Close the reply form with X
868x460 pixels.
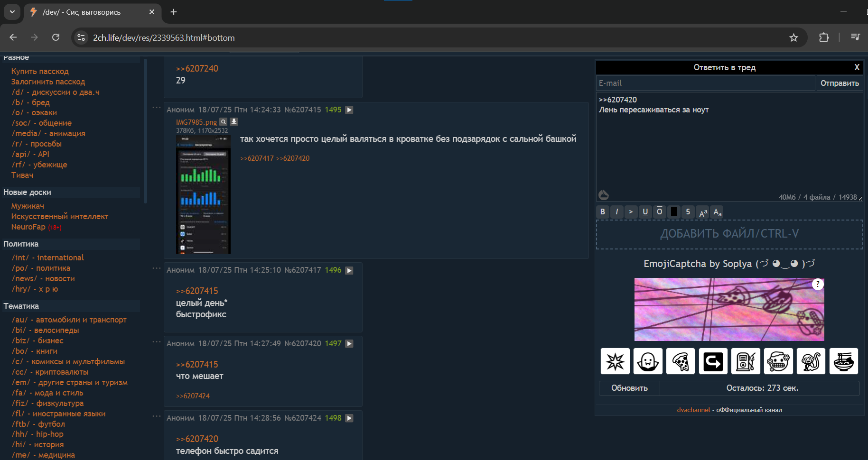click(857, 67)
